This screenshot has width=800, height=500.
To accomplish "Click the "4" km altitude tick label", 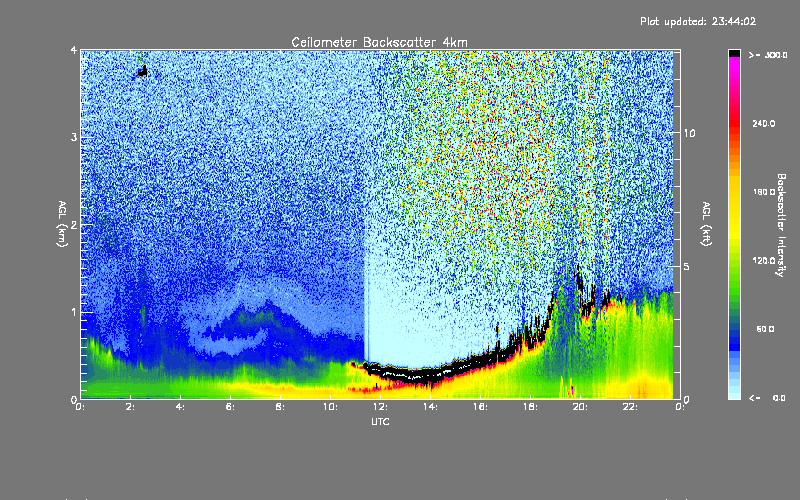I will coord(74,51).
